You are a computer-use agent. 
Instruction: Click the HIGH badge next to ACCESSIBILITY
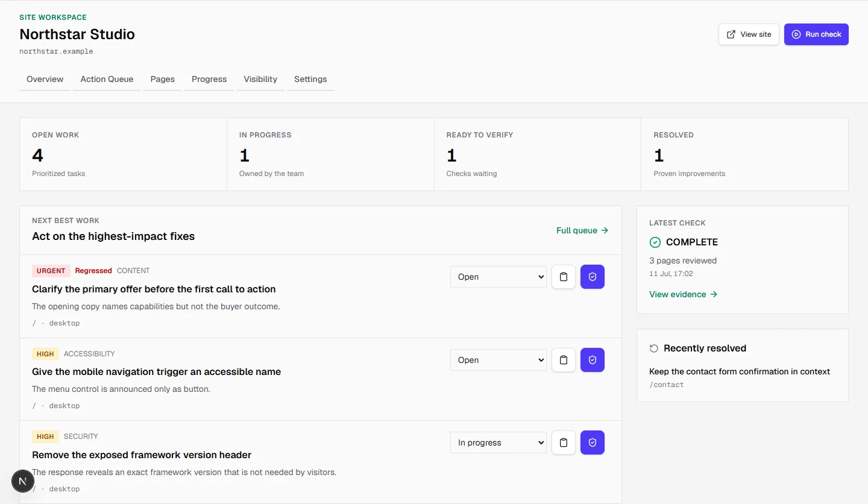45,354
